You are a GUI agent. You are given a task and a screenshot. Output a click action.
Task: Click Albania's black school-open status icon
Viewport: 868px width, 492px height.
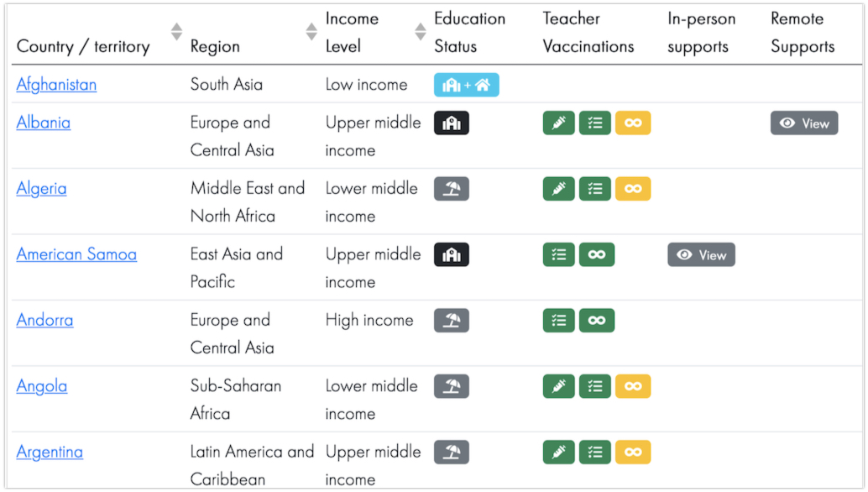pos(451,123)
